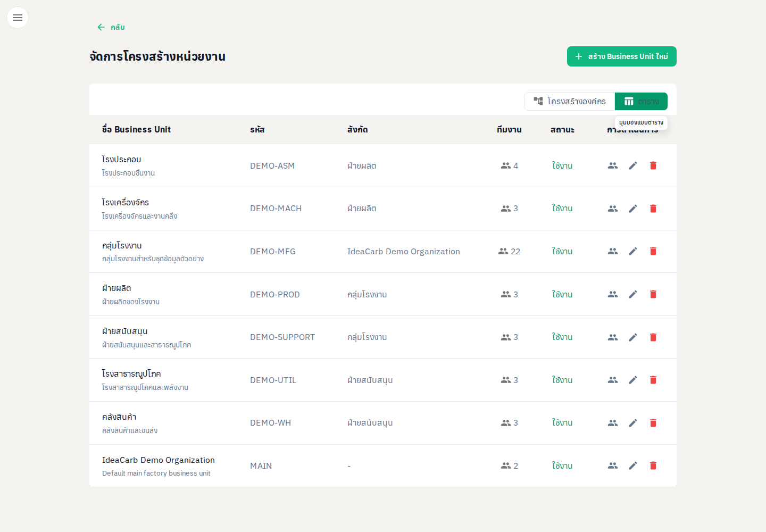Manage team for IdeaCarb Demo Organization
The height and width of the screenshot is (532, 766).
[613, 465]
